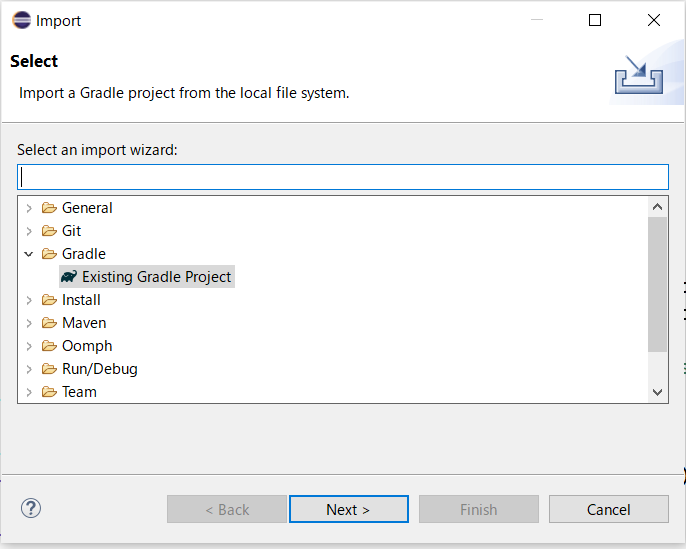686x549 pixels.
Task: Click the Cancel button
Action: point(609,509)
